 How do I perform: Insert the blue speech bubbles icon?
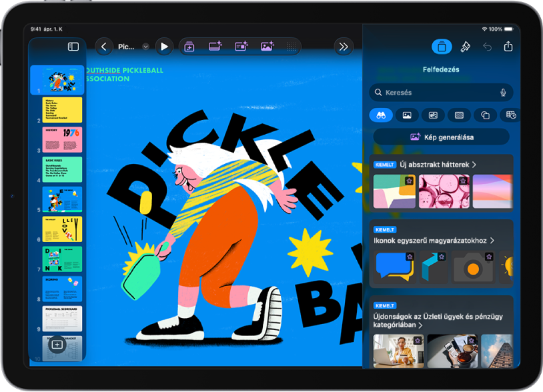[x=395, y=267]
